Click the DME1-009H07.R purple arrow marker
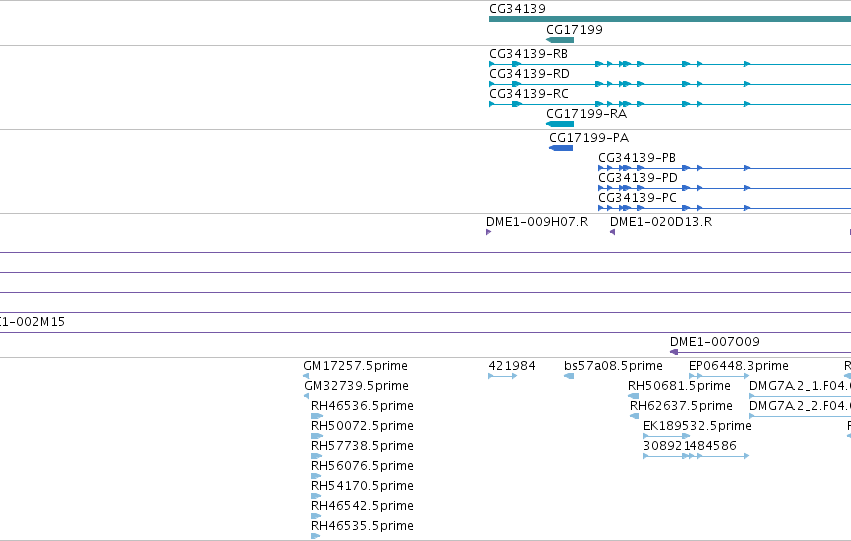 point(488,232)
